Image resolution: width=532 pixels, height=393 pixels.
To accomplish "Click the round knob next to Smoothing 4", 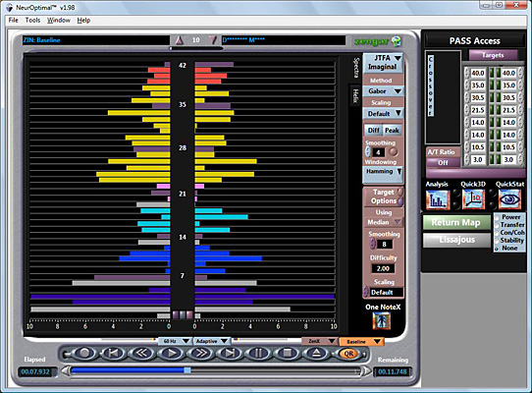I will coord(393,152).
